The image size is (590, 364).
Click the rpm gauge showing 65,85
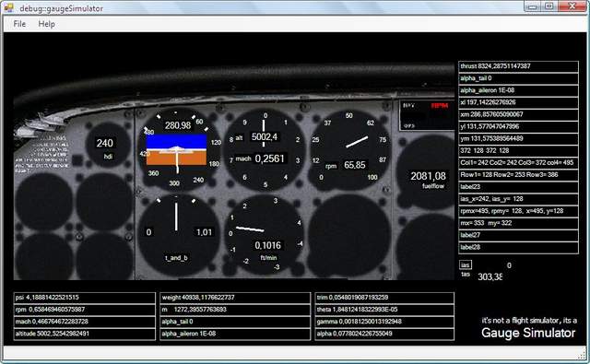(x=349, y=149)
